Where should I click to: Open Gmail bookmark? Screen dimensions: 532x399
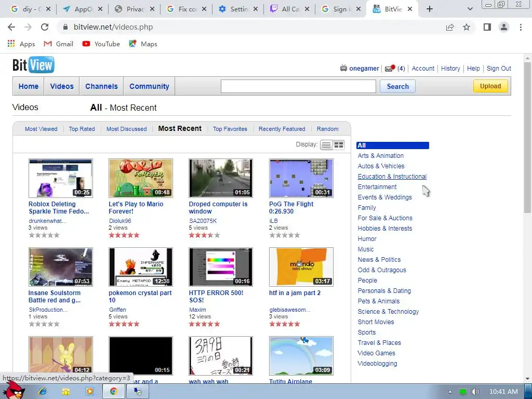(58, 44)
